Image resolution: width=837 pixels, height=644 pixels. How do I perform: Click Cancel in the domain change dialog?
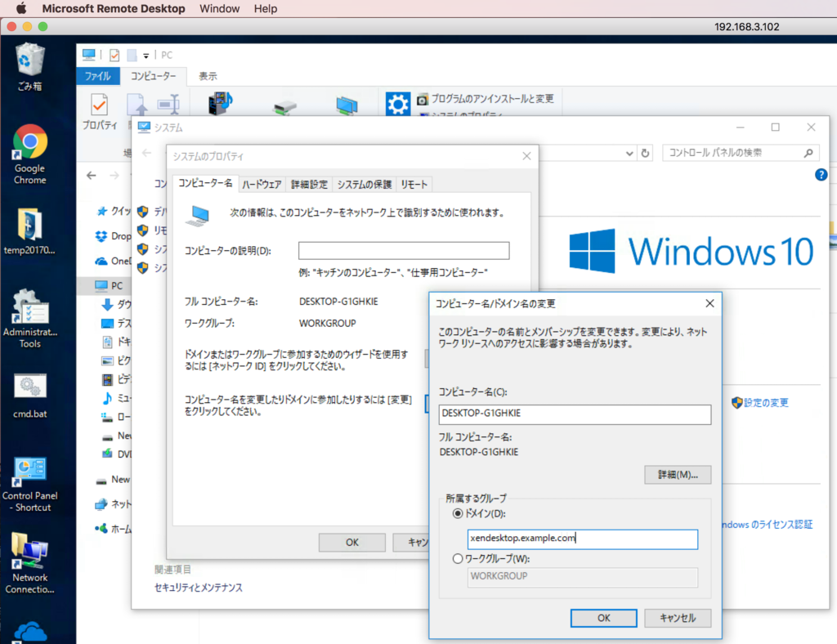[678, 618]
